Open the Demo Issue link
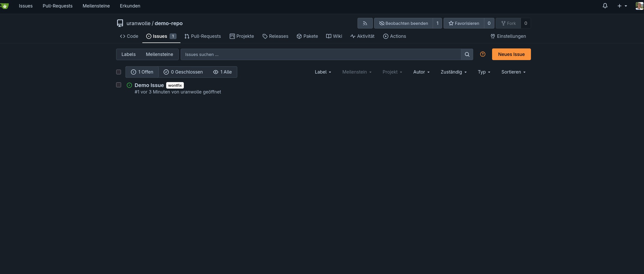The height and width of the screenshot is (274, 644). pyautogui.click(x=149, y=85)
